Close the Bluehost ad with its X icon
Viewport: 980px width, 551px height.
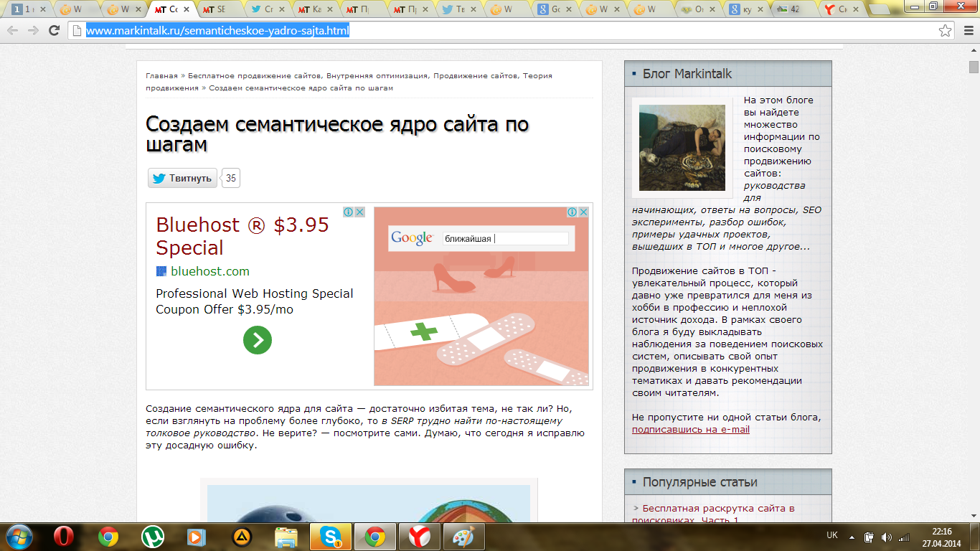click(x=359, y=212)
